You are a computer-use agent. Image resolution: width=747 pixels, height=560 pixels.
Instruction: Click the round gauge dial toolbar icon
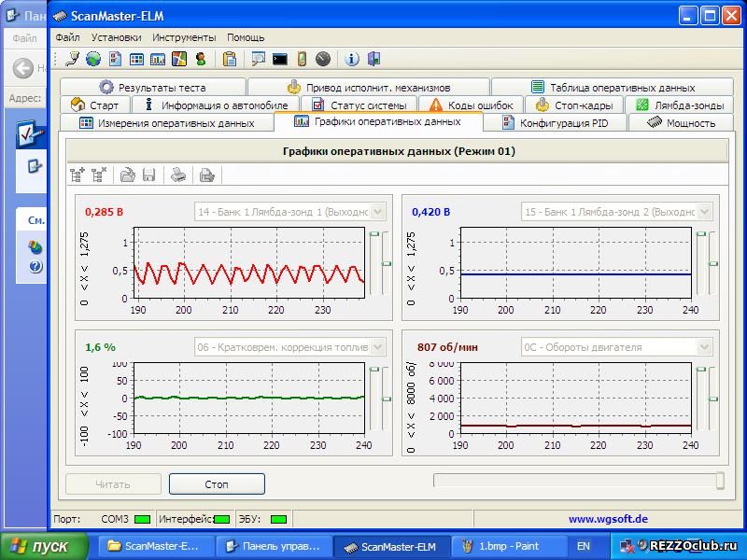tap(322, 59)
